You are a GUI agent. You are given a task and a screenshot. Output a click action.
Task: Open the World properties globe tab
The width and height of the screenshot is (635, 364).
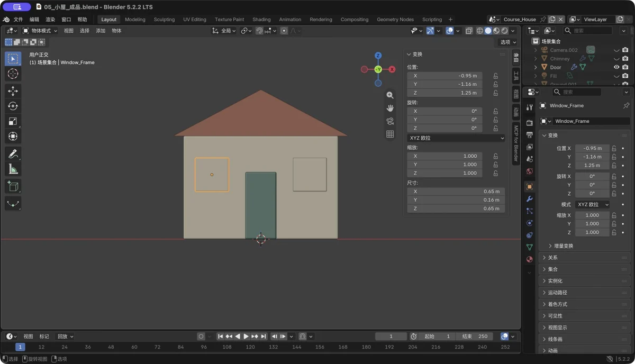coord(530,171)
